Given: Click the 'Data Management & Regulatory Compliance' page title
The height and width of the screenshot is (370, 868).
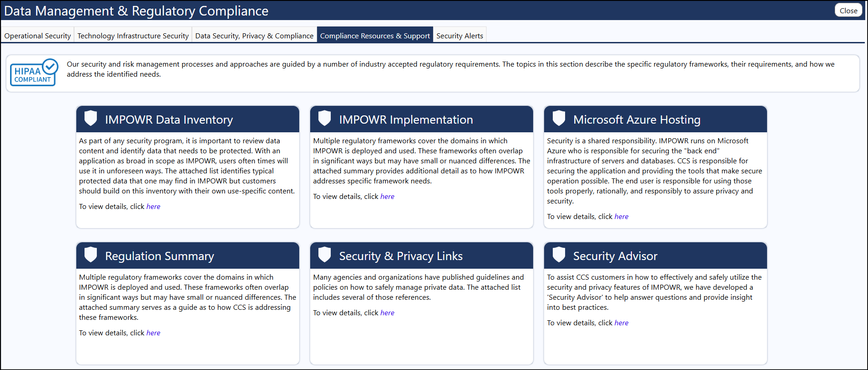Looking at the screenshot, I should coord(136,11).
